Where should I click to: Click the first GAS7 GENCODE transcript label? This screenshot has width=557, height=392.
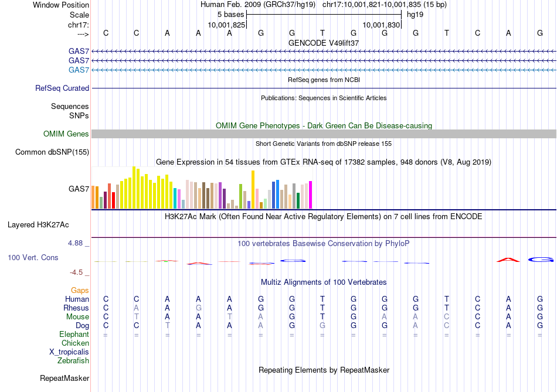pyautogui.click(x=79, y=51)
